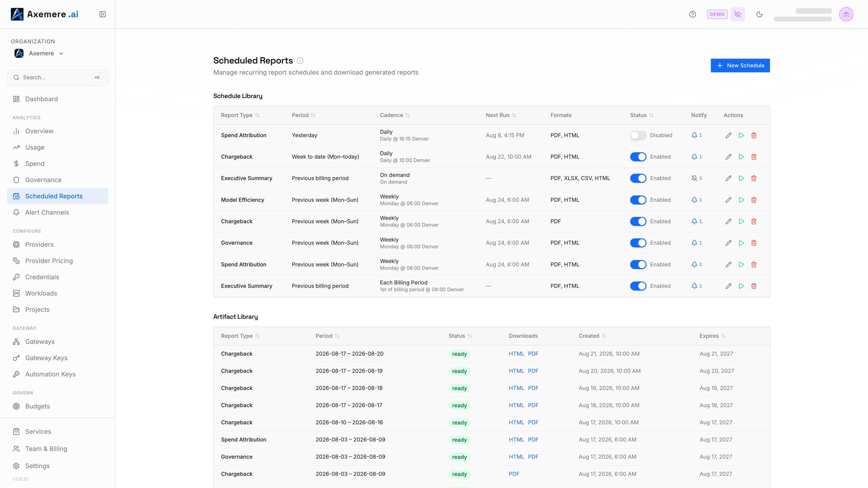868x488 pixels.
Task: Click the info icon beside Scheduled Reports
Action: [300, 61]
